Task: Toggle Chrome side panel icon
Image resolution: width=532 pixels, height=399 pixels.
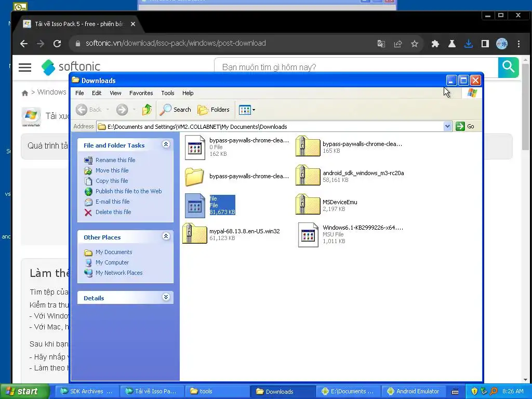Action: point(485,44)
